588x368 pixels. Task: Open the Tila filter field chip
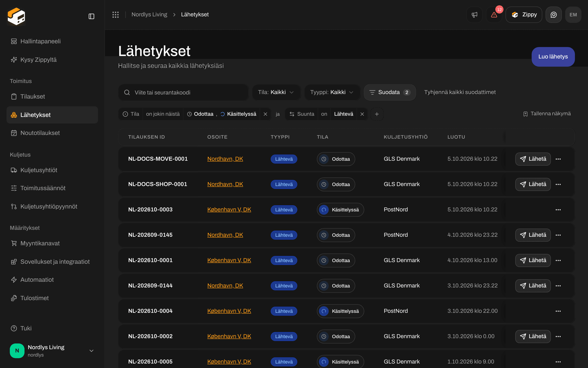tap(131, 114)
